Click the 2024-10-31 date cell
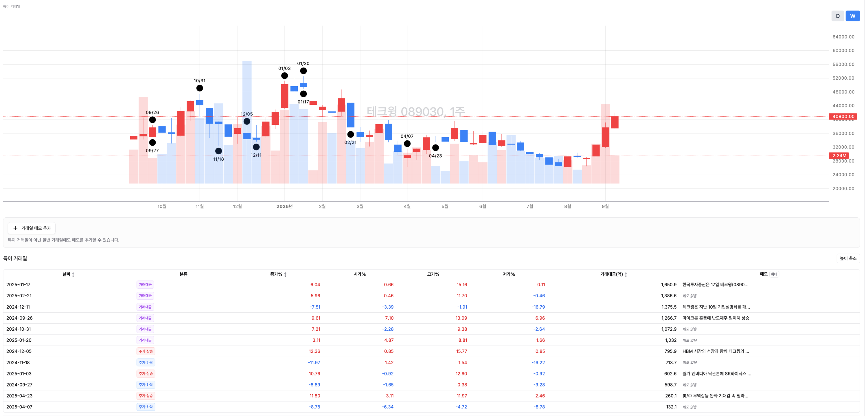The image size is (868, 416). [19, 329]
